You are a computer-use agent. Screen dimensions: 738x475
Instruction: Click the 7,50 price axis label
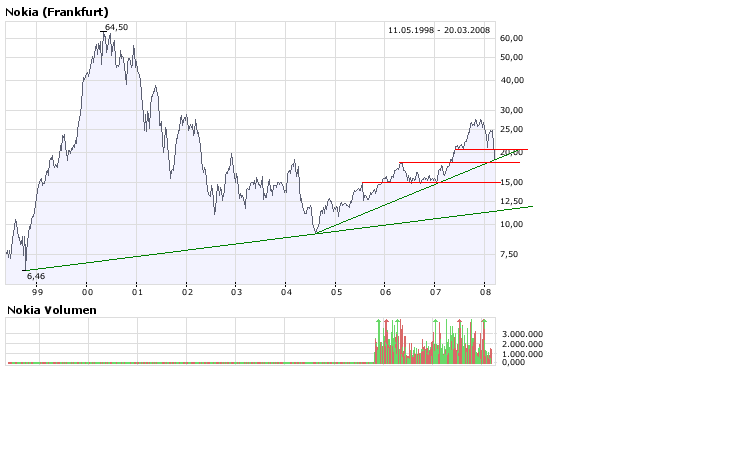click(x=509, y=254)
